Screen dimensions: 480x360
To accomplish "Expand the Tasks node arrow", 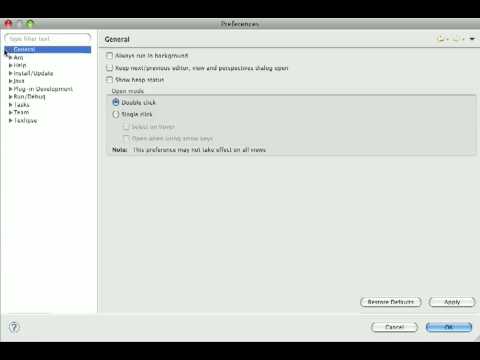I will (11, 105).
